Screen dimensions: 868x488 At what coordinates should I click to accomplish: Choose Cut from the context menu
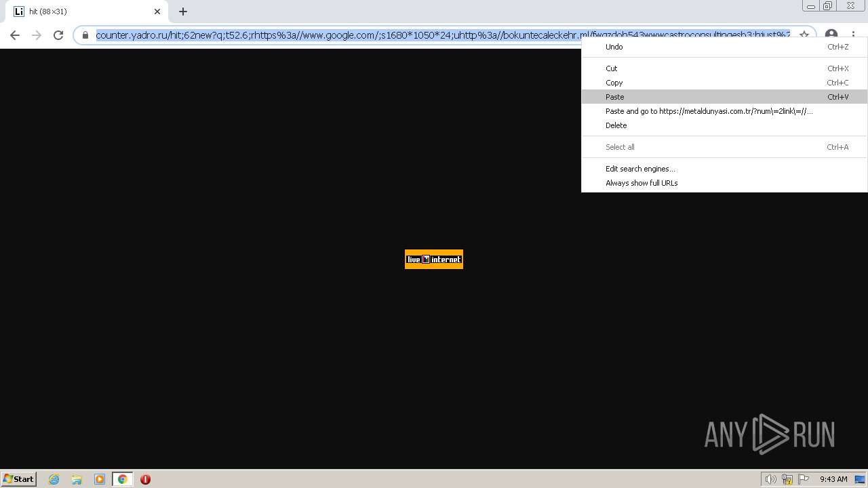[x=724, y=68]
